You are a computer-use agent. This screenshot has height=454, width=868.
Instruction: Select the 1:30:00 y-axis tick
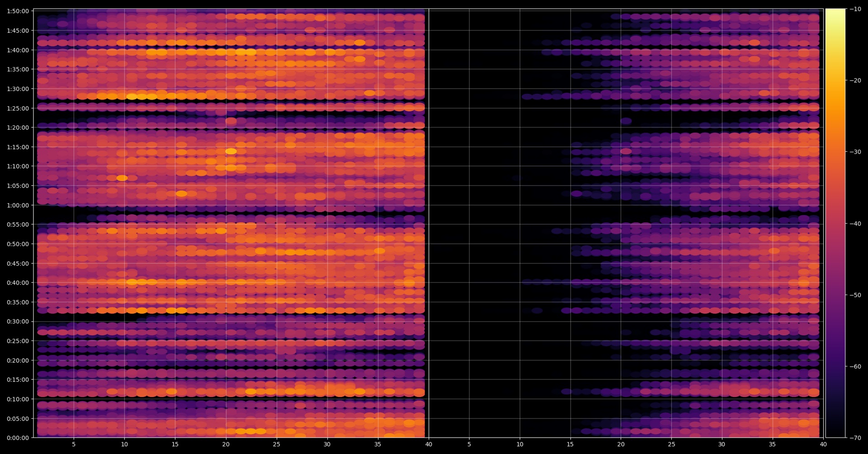[x=18, y=89]
